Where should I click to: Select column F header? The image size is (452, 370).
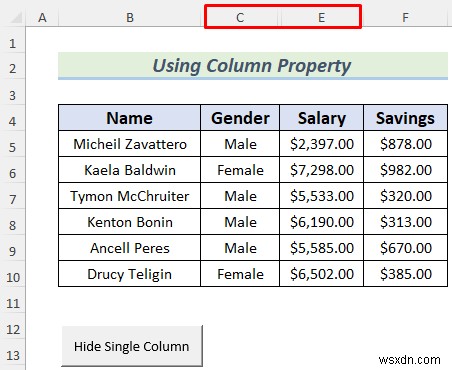pos(405,17)
